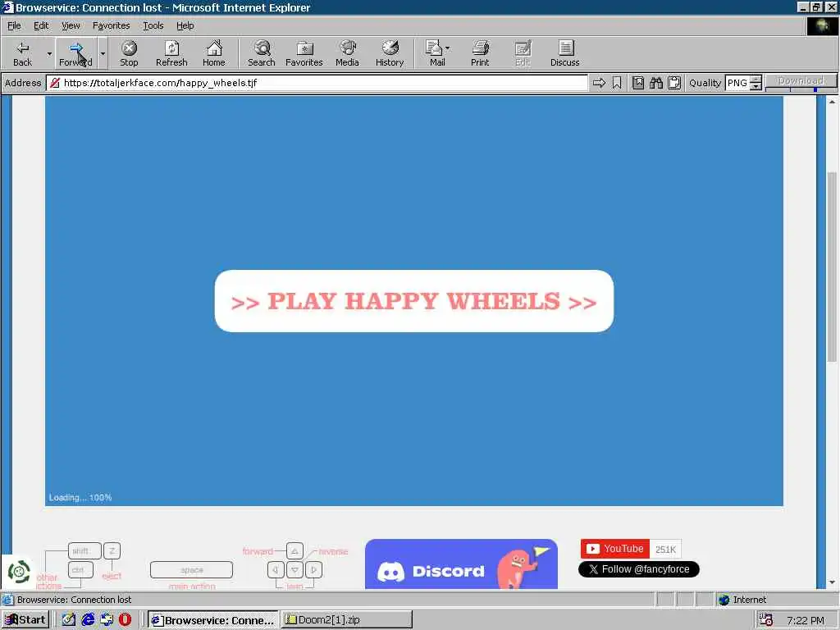Click the system tray calendar icon
The width and height of the screenshot is (840, 630).
pyautogui.click(x=766, y=620)
